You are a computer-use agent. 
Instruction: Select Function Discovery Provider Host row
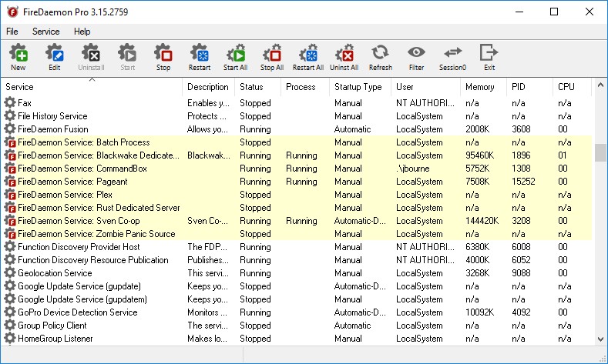[x=297, y=247]
